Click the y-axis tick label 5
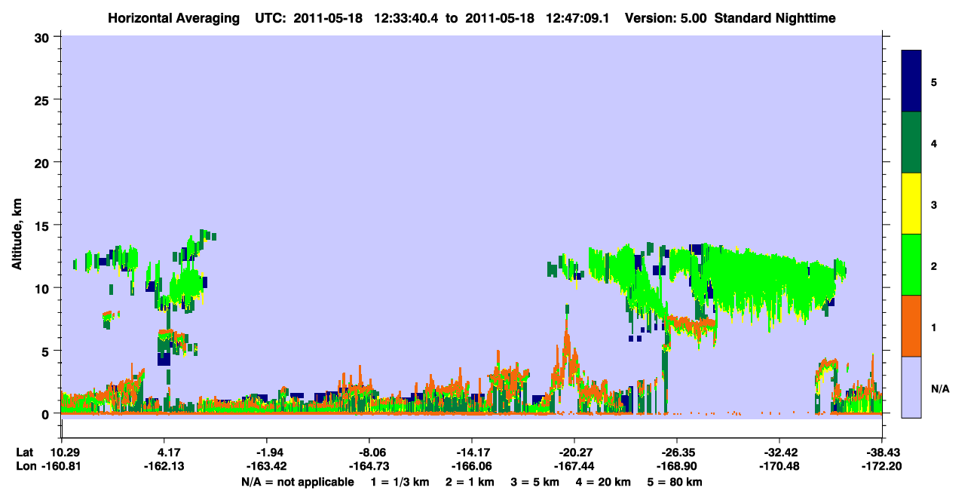This screenshot has width=980, height=503. tap(47, 351)
